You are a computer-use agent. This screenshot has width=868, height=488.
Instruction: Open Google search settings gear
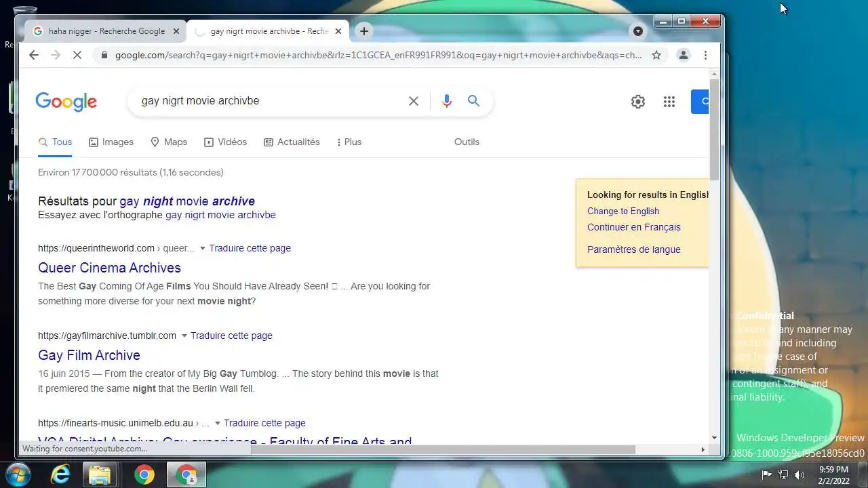pos(638,102)
